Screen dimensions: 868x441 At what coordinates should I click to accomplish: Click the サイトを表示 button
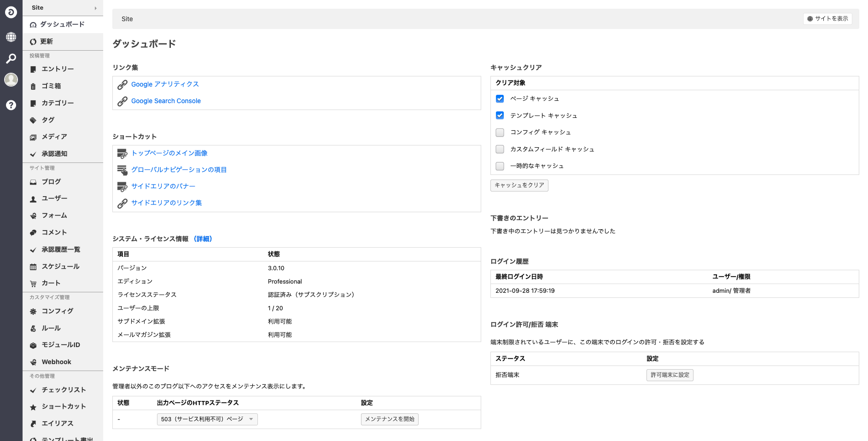click(827, 19)
